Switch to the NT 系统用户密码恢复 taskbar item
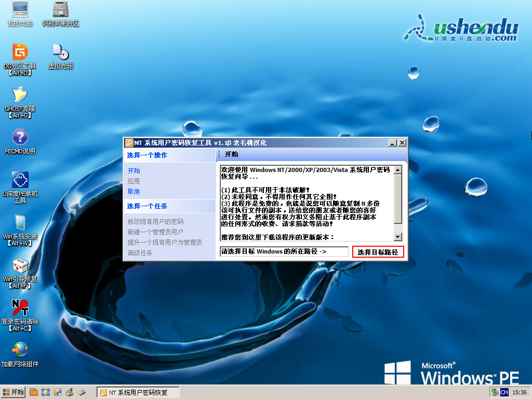Image resolution: width=532 pixels, height=399 pixels. (x=138, y=393)
